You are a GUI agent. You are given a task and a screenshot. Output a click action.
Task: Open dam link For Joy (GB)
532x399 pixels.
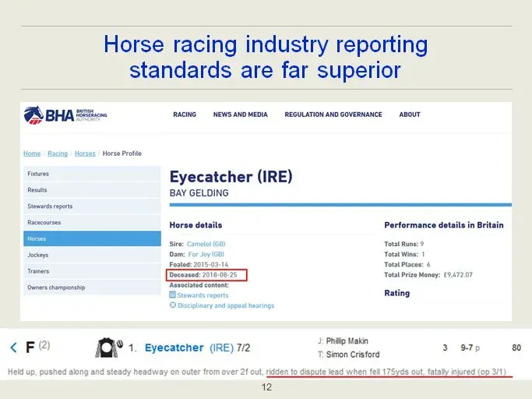click(206, 254)
